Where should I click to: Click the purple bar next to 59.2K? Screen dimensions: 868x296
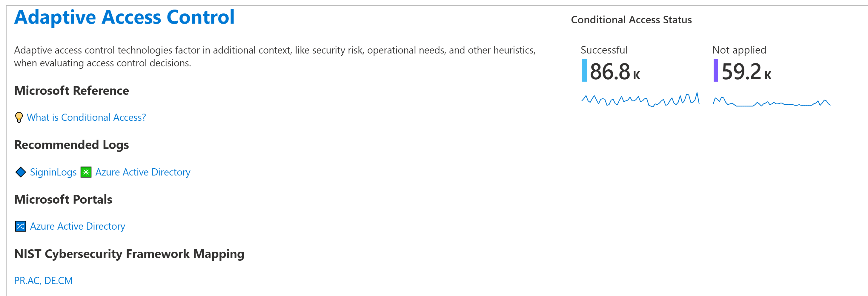pyautogui.click(x=716, y=70)
